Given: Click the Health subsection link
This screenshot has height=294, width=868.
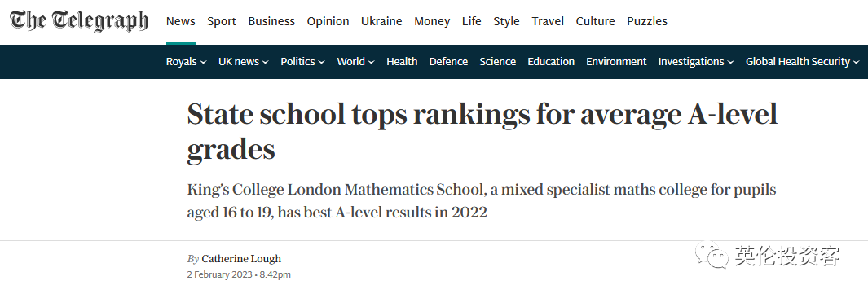Looking at the screenshot, I should [x=402, y=61].
